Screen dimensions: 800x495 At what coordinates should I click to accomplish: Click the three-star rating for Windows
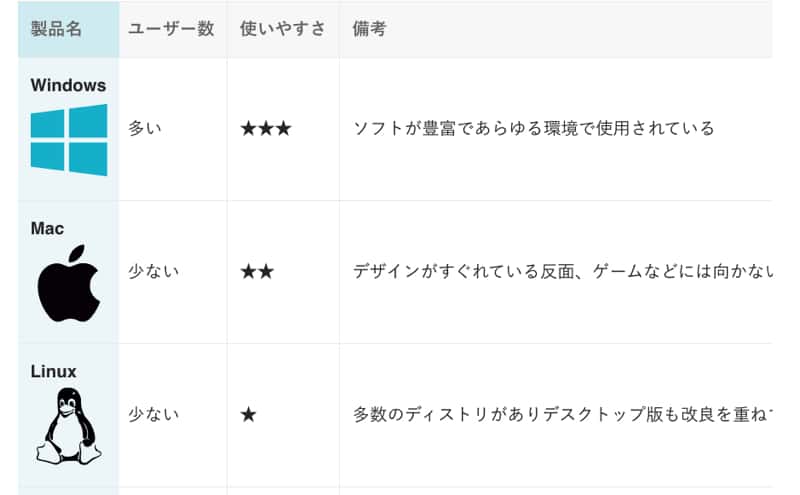266,128
